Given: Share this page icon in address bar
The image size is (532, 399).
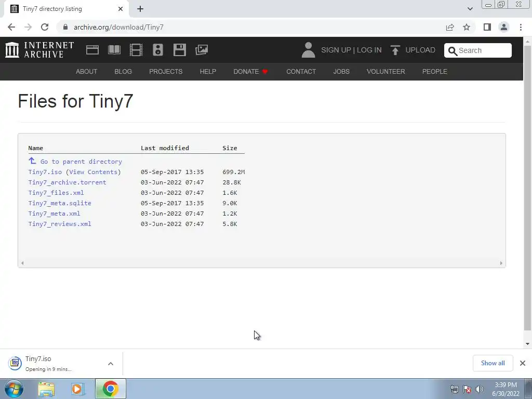Looking at the screenshot, I should point(450,27).
